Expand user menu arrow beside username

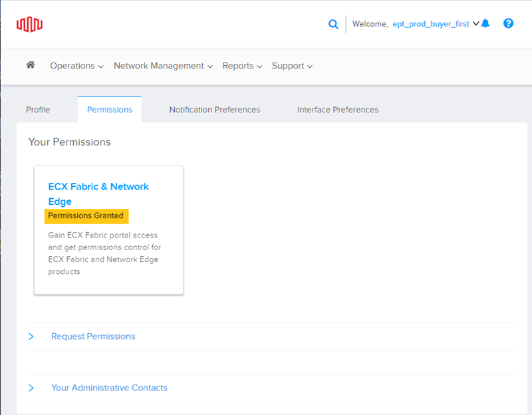pos(475,23)
